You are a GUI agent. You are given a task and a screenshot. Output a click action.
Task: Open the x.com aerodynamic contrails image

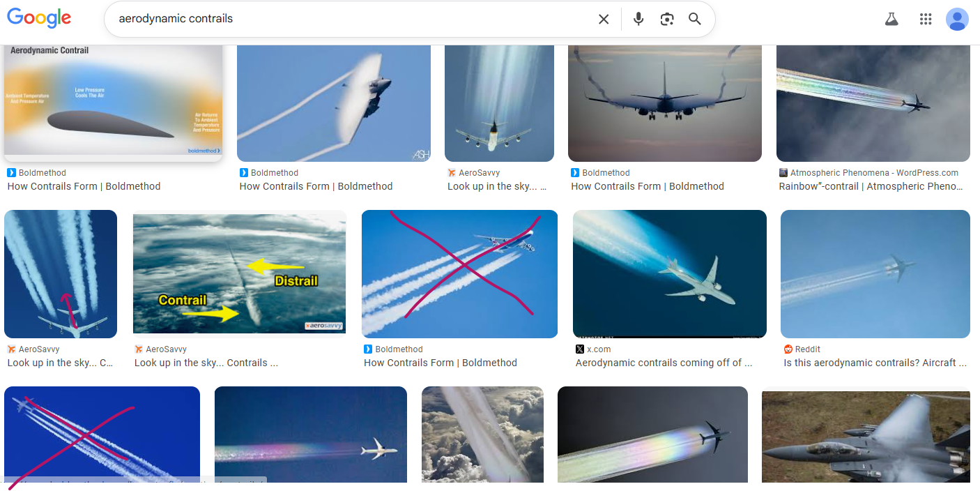pyautogui.click(x=670, y=273)
